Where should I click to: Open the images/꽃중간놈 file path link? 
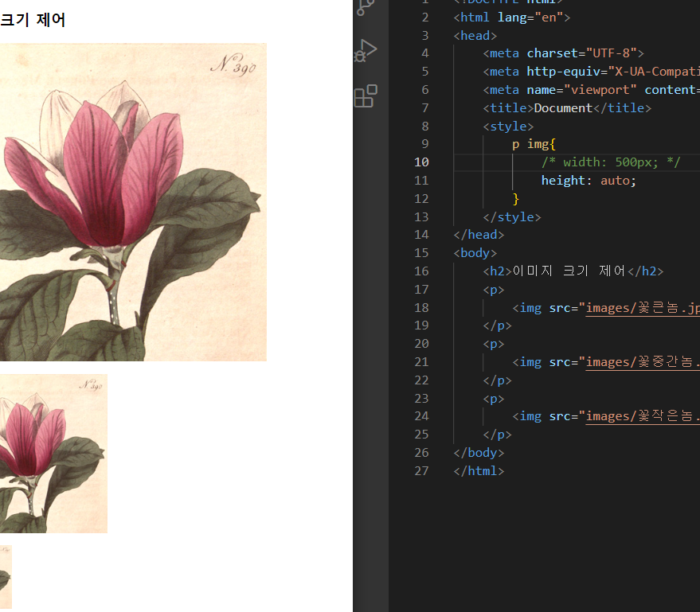[643, 362]
